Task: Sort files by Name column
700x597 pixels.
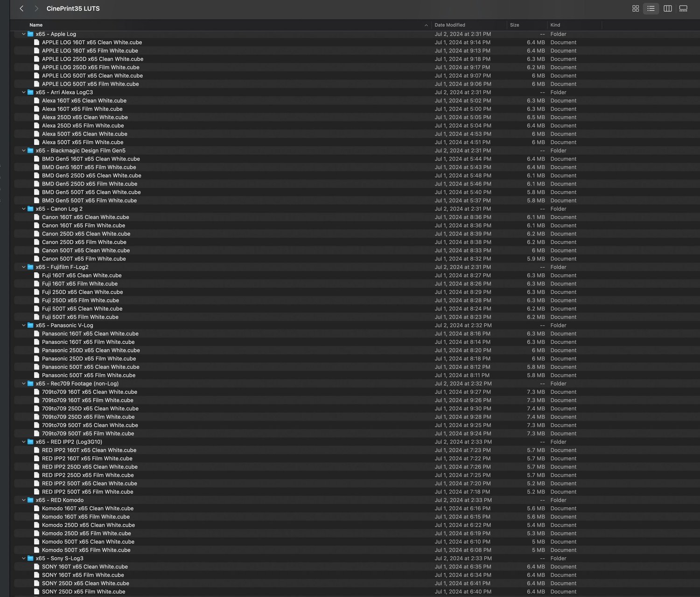Action: click(x=36, y=25)
